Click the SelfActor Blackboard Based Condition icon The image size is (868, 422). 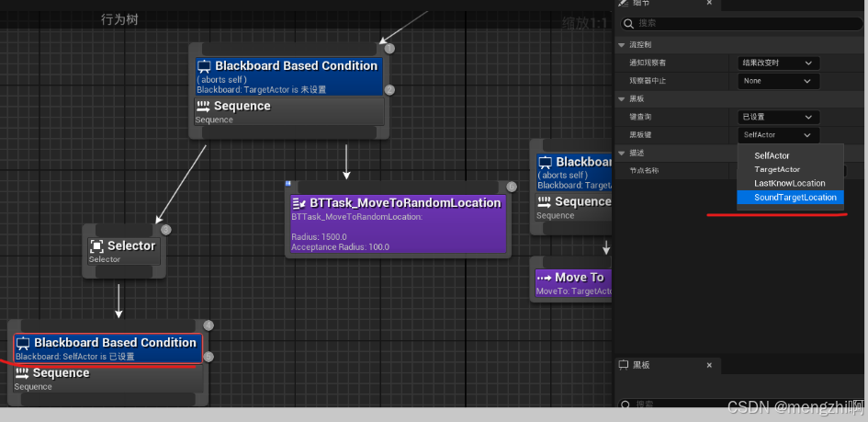point(23,343)
